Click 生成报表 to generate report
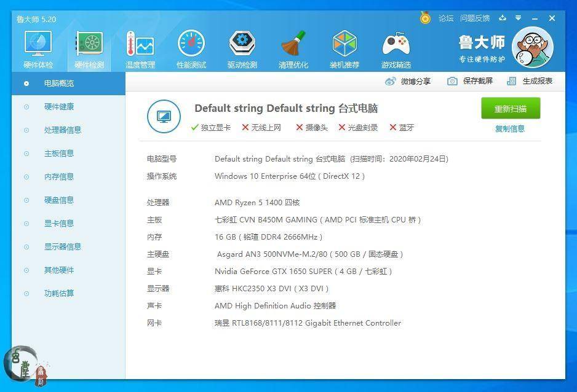Viewport: 577px width, 392px height. coord(538,81)
